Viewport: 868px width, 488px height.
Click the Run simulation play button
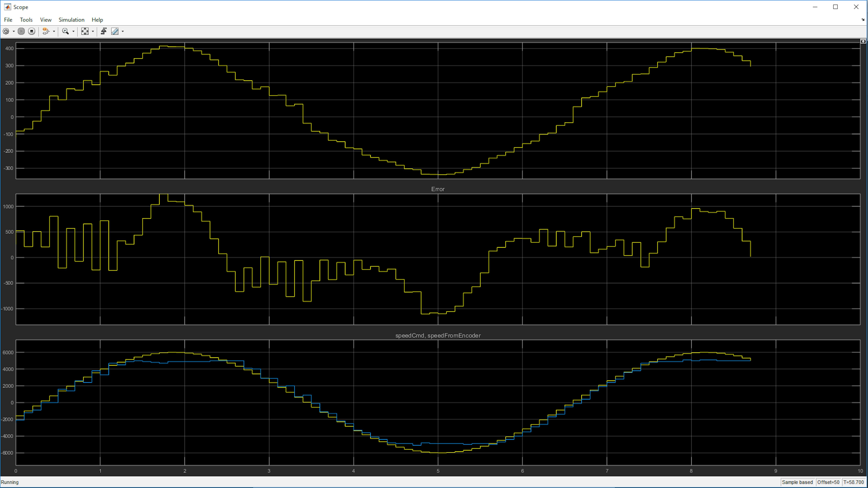(x=21, y=31)
